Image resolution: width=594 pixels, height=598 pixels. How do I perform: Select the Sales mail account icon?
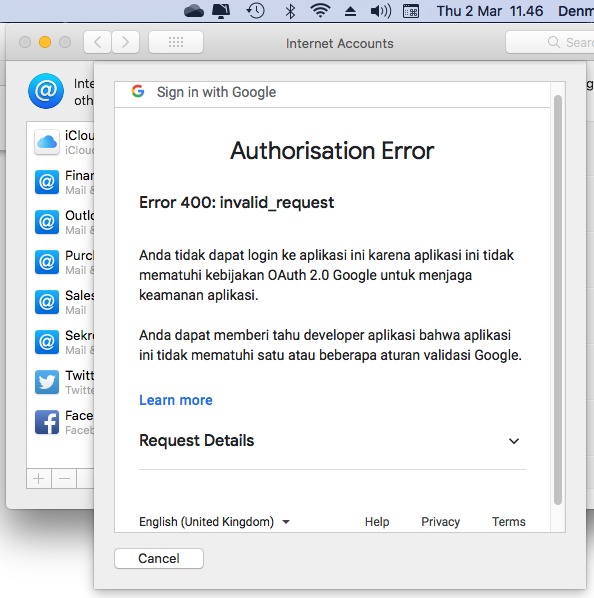[x=47, y=302]
